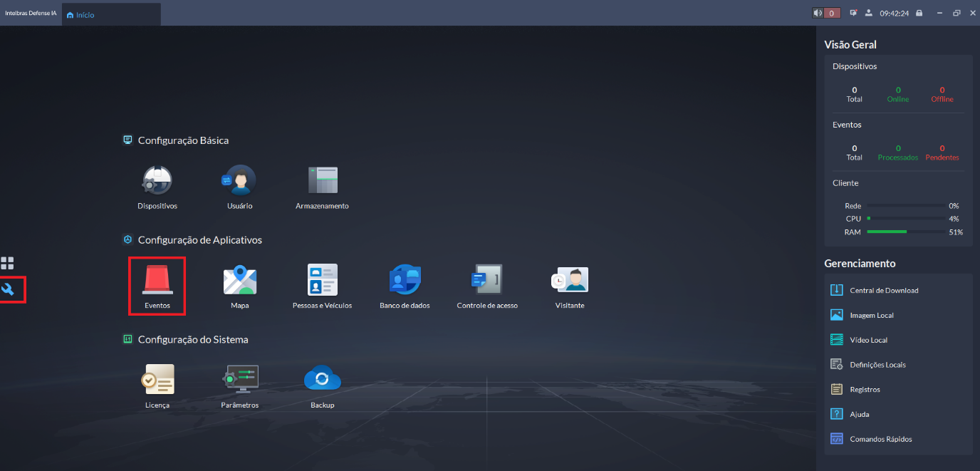Viewport: 980px width, 471px height.
Task: Open the Visitante icon
Action: coord(570,280)
